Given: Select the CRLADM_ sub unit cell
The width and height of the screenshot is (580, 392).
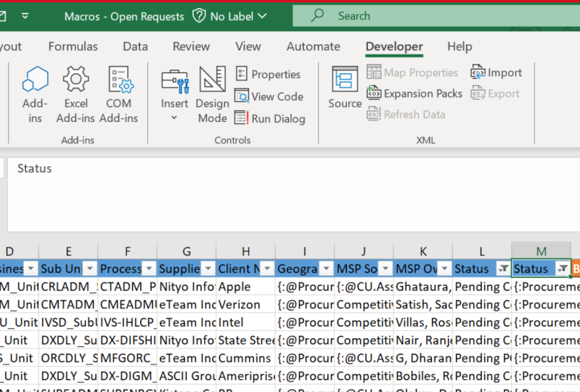Looking at the screenshot, I should (68, 287).
